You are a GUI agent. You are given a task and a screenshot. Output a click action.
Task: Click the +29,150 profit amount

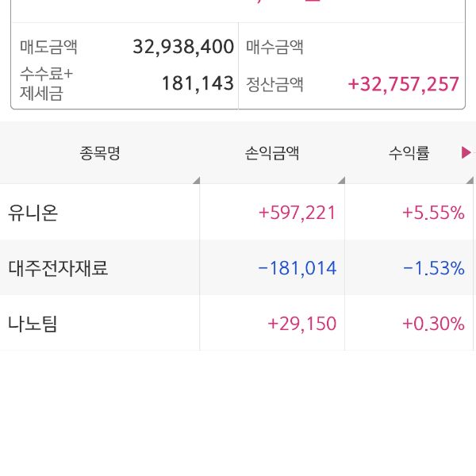coord(302,324)
